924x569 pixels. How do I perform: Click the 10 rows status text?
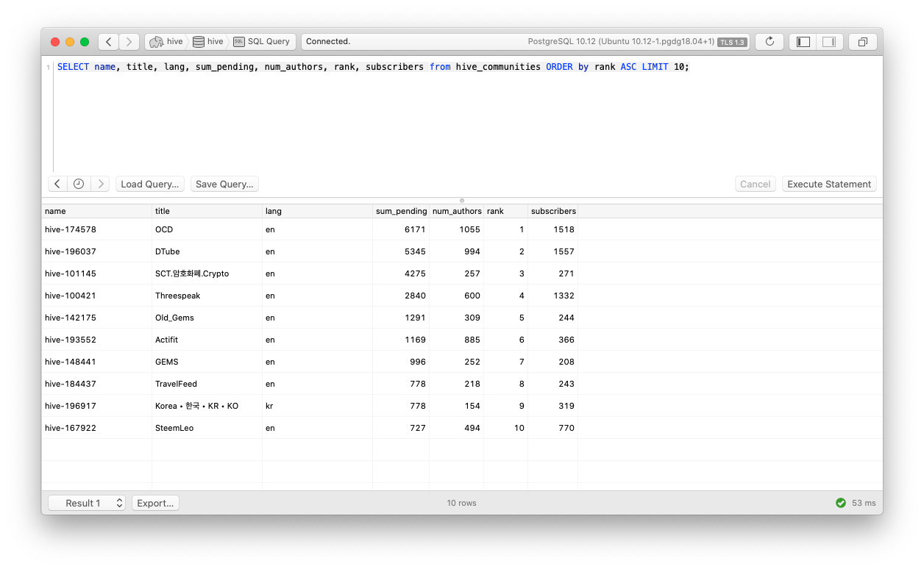[462, 503]
